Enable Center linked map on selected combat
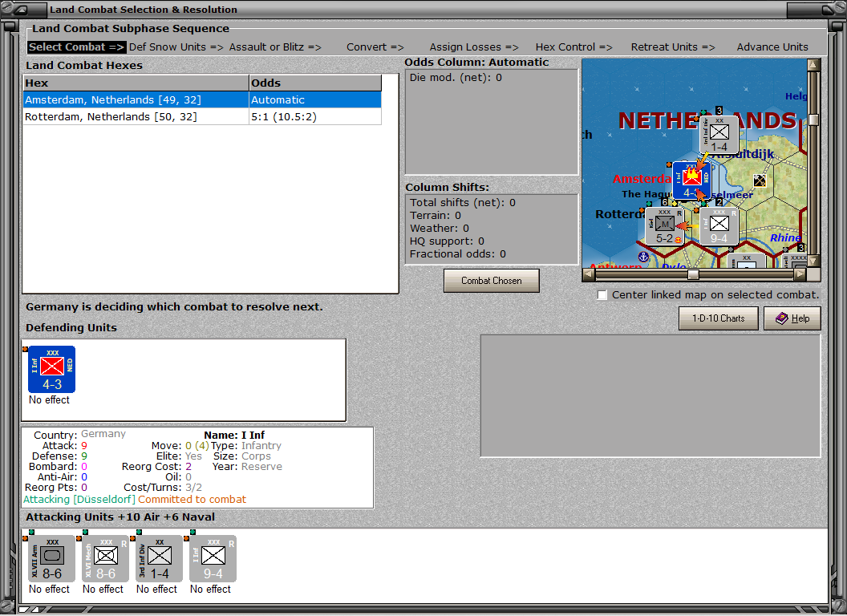 coord(602,295)
